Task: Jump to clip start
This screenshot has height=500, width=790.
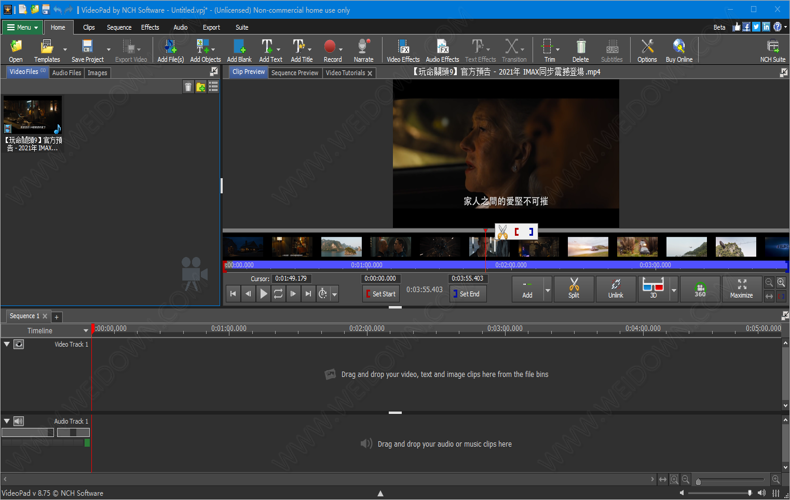Action: pos(233,293)
